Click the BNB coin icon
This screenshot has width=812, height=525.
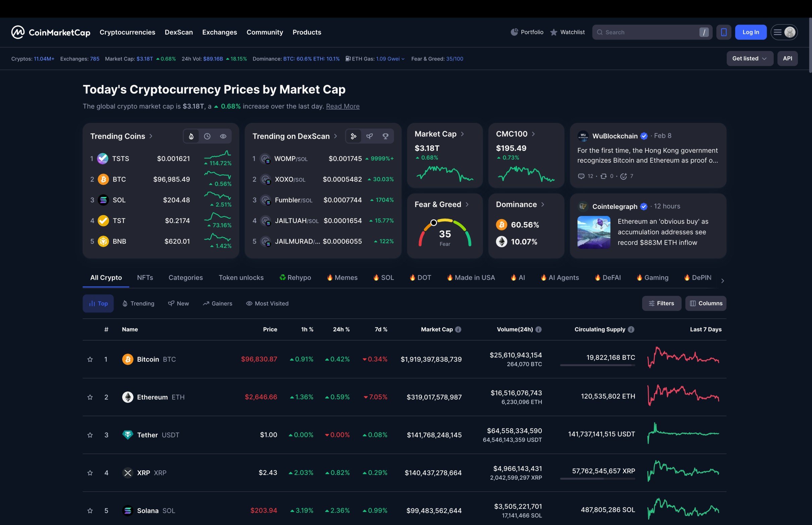coord(103,242)
